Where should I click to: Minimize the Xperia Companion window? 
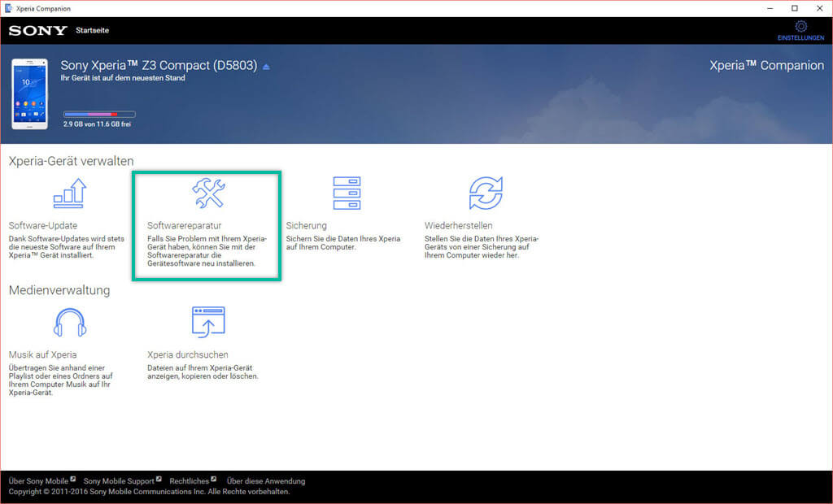click(x=770, y=8)
